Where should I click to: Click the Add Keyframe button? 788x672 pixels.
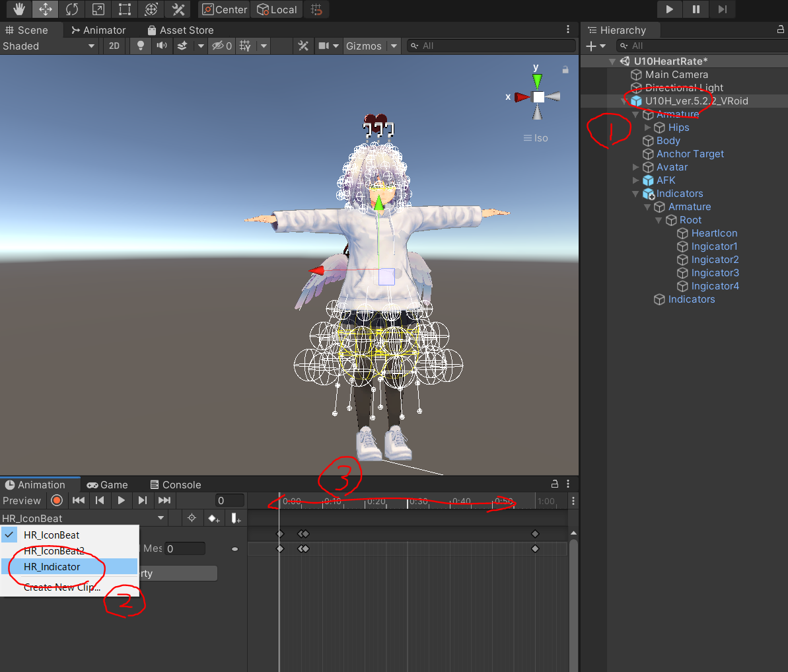click(213, 518)
